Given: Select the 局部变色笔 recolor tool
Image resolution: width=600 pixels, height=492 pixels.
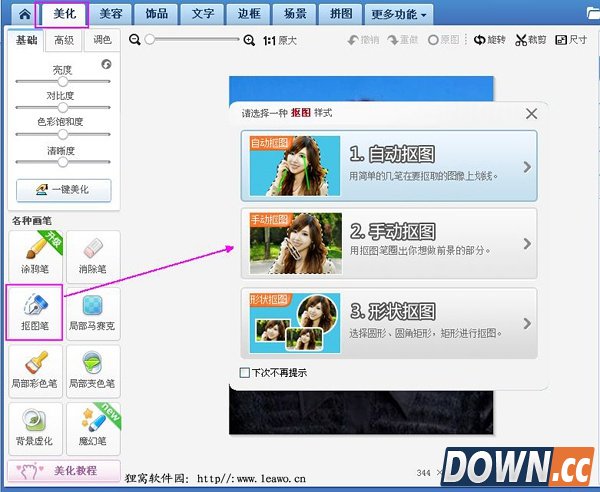Looking at the screenshot, I should point(93,371).
